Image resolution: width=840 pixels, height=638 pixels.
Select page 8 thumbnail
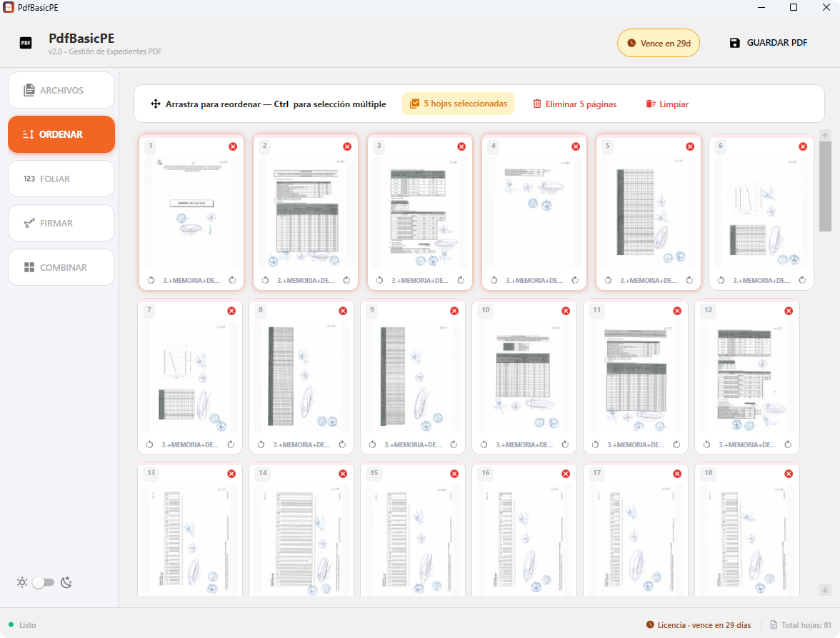(301, 377)
